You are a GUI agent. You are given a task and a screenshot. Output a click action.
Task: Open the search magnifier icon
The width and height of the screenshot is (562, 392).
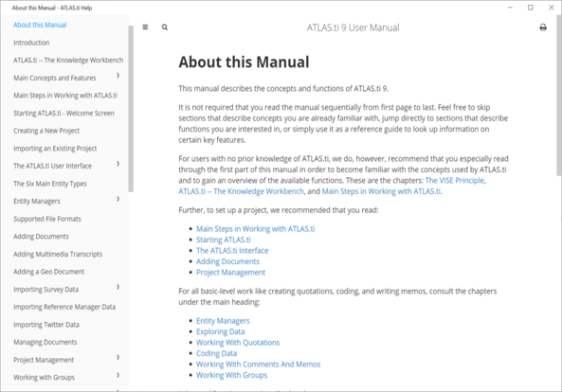pos(165,27)
